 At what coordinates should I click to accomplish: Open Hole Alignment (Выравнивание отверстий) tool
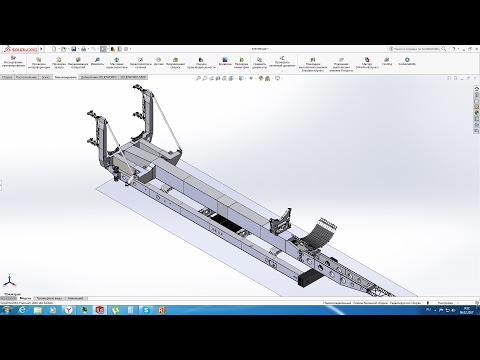coord(78,63)
